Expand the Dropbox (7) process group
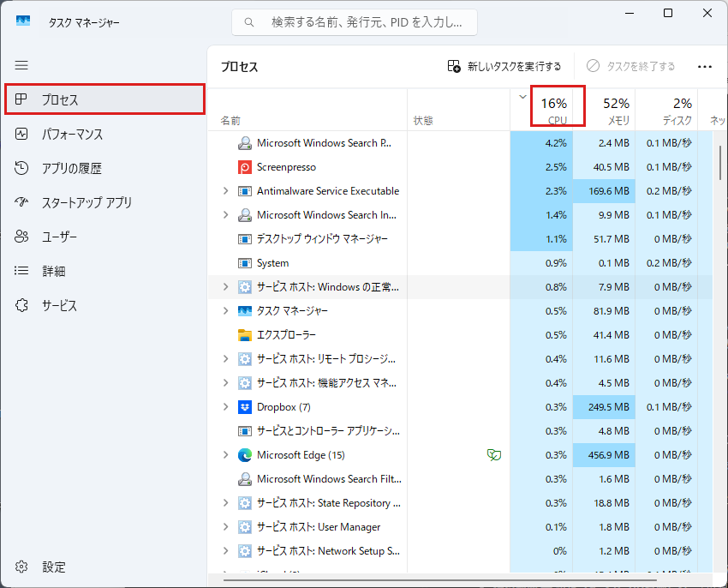 point(225,407)
